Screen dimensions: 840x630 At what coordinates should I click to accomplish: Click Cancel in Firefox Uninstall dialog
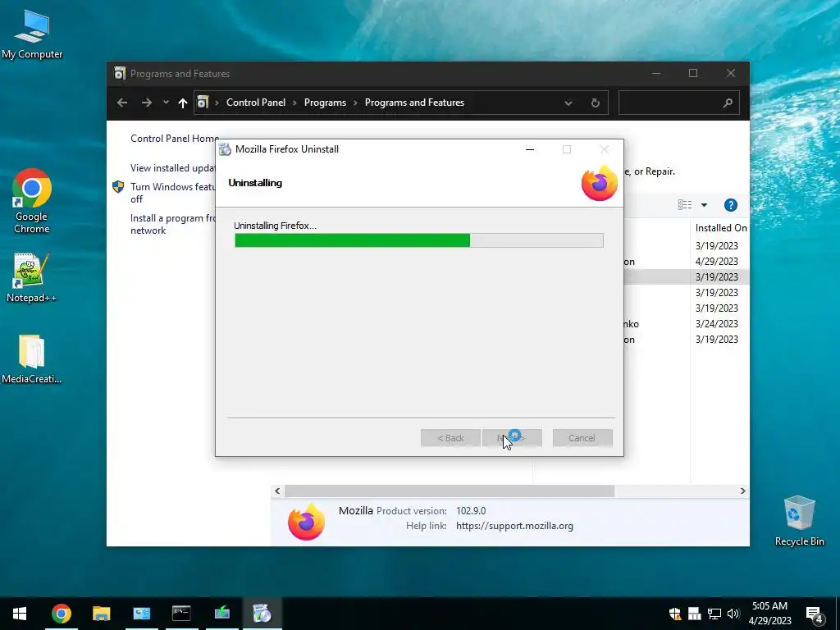582,438
